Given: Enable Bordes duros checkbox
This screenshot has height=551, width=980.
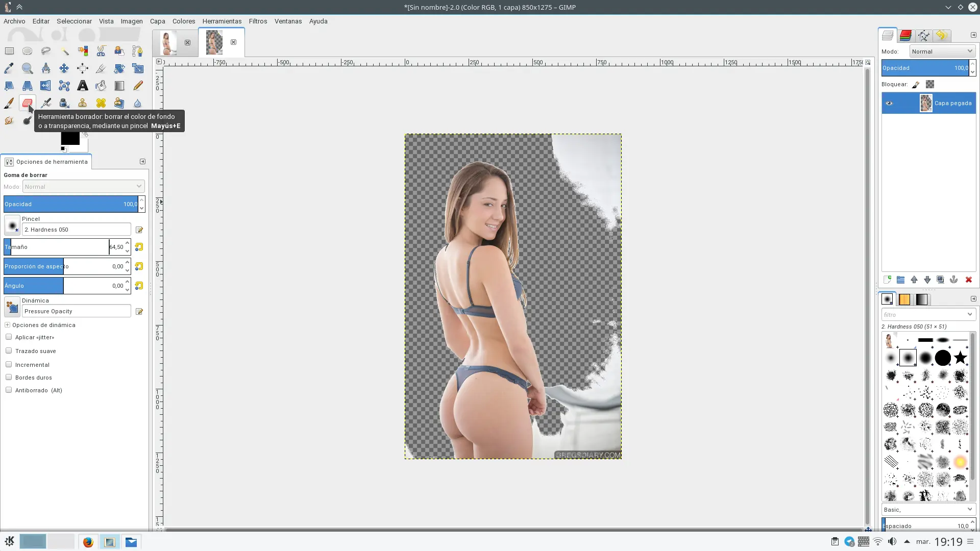Looking at the screenshot, I should click(x=9, y=378).
